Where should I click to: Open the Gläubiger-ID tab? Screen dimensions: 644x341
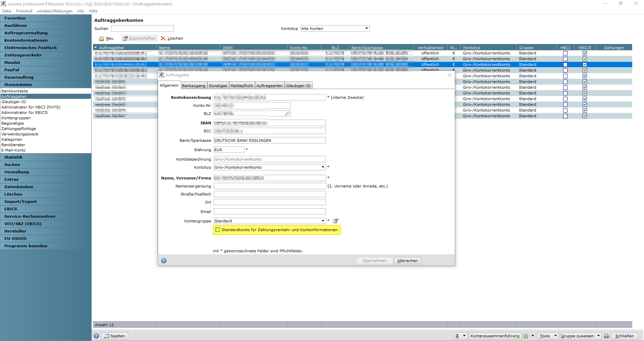click(298, 86)
